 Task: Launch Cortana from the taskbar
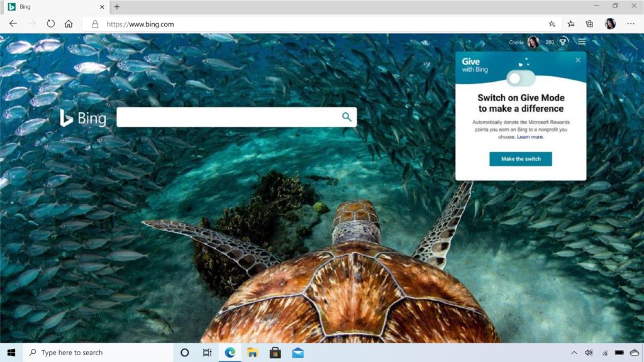coord(184,353)
